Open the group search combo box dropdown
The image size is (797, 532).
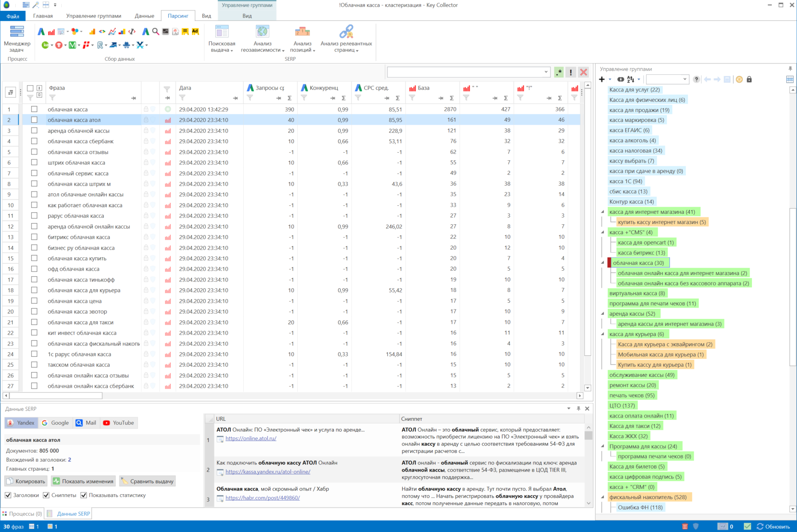(685, 79)
